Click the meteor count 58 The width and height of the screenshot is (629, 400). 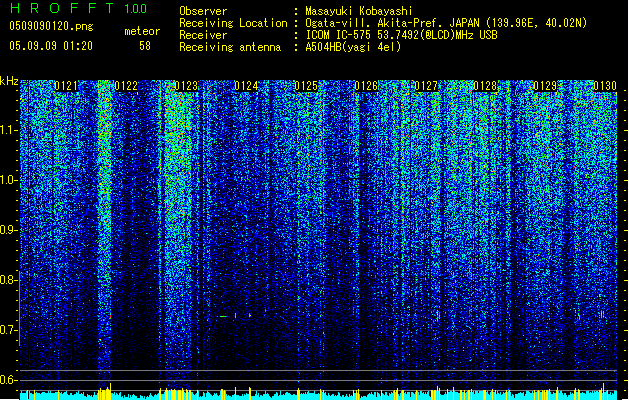tap(145, 46)
